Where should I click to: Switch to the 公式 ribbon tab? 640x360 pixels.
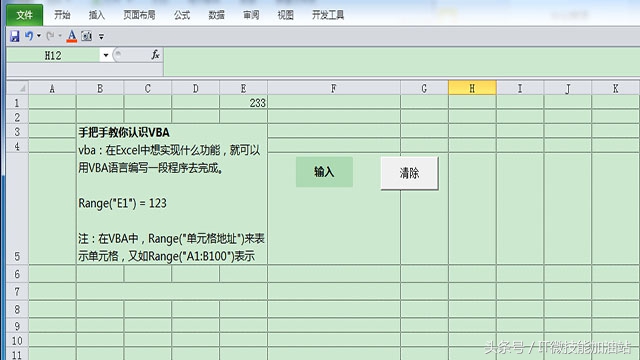(182, 15)
